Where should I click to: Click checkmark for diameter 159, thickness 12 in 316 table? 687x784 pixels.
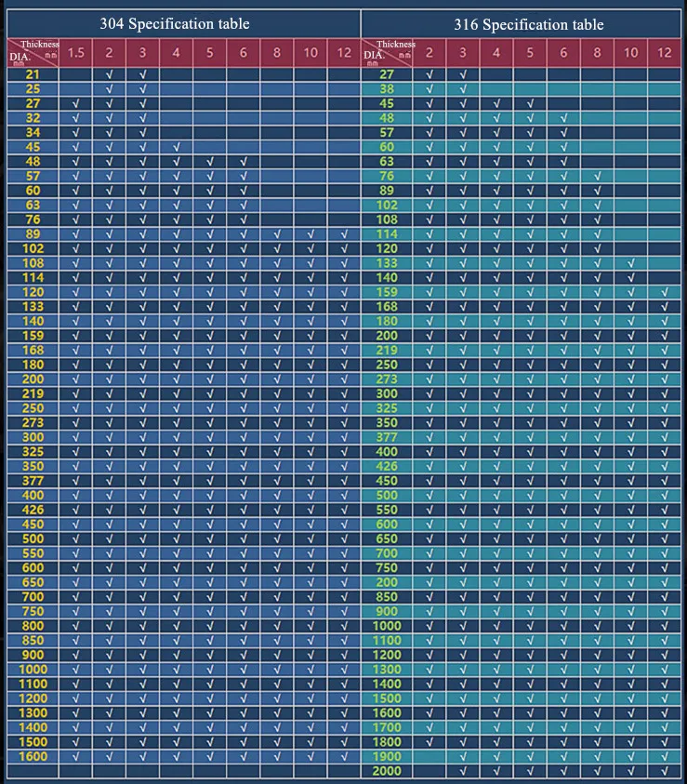pos(664,292)
